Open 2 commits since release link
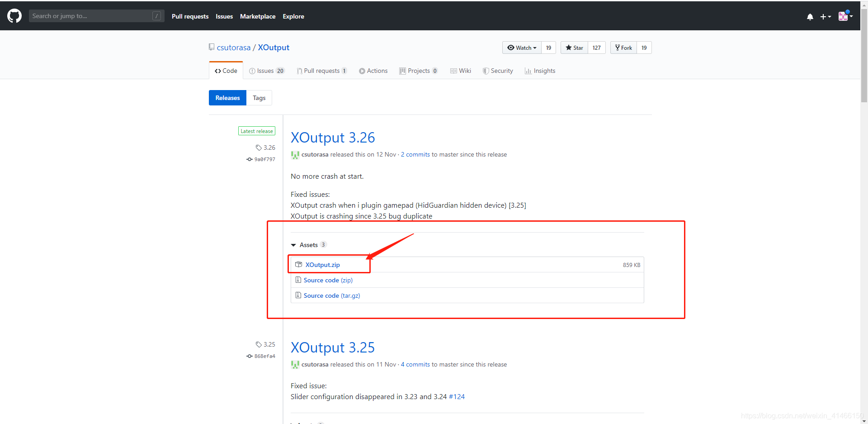The image size is (868, 424). pos(415,154)
